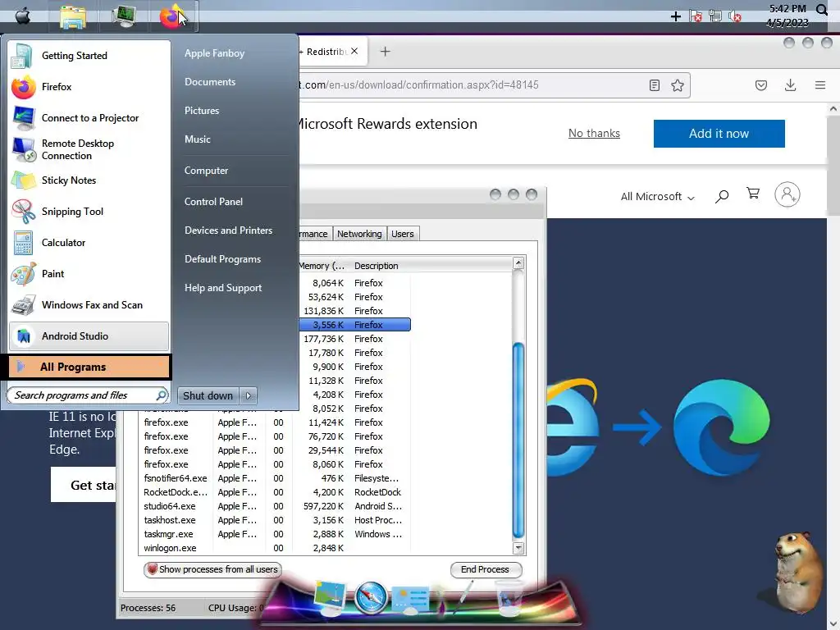Viewport: 840px width, 630px height.
Task: Open Pictures from start menu
Action: (x=202, y=111)
